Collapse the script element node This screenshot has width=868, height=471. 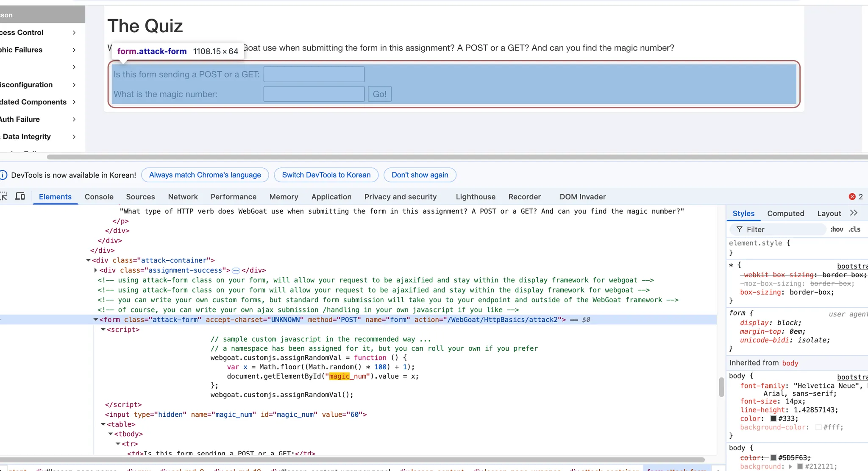coord(103,329)
